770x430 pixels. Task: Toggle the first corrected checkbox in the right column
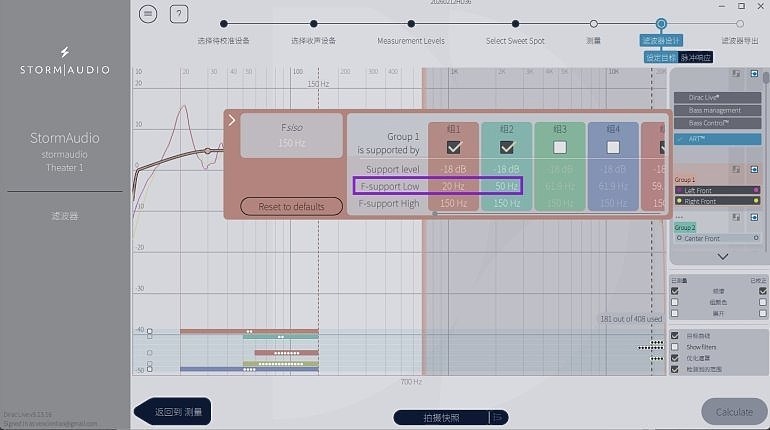pyautogui.click(x=763, y=291)
